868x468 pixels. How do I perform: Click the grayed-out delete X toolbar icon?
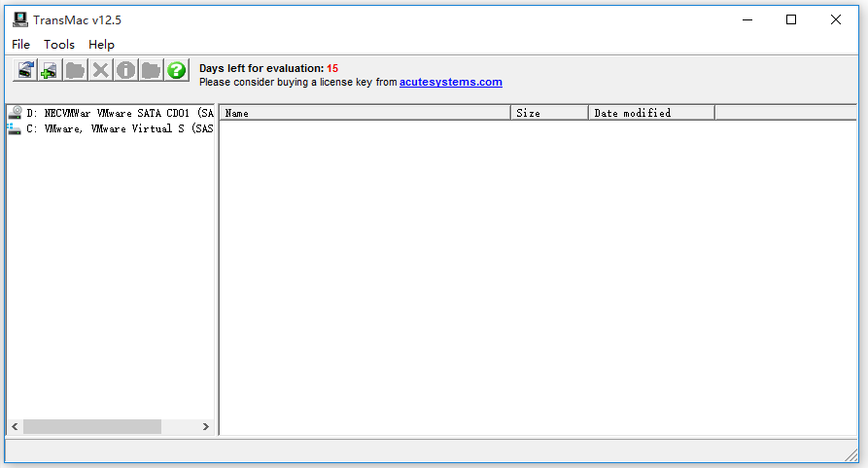tap(101, 70)
